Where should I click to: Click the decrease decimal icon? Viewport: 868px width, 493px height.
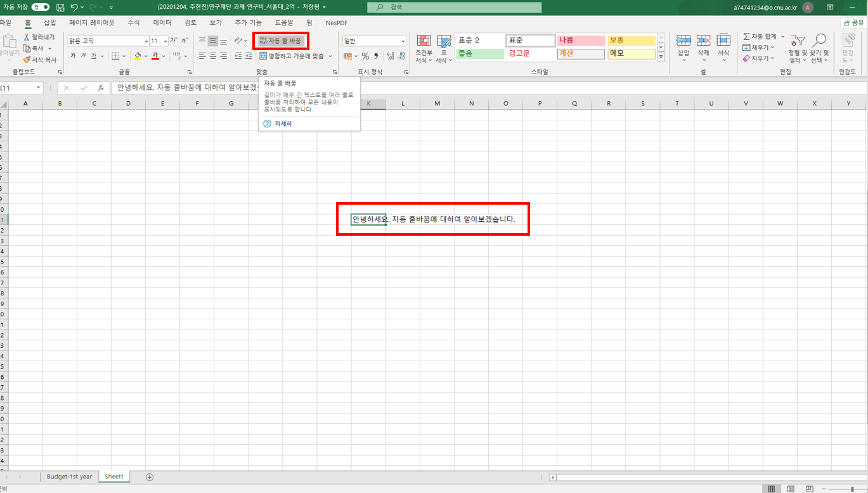[401, 56]
